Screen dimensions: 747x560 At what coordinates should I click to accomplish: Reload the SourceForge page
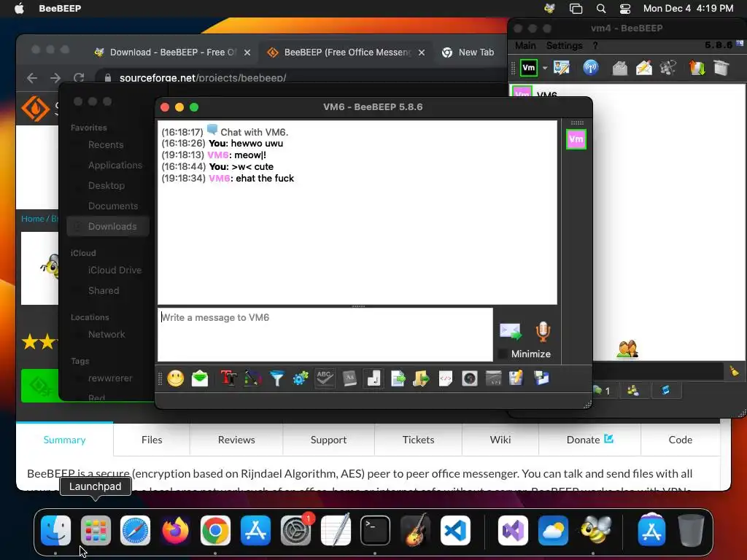(x=79, y=77)
